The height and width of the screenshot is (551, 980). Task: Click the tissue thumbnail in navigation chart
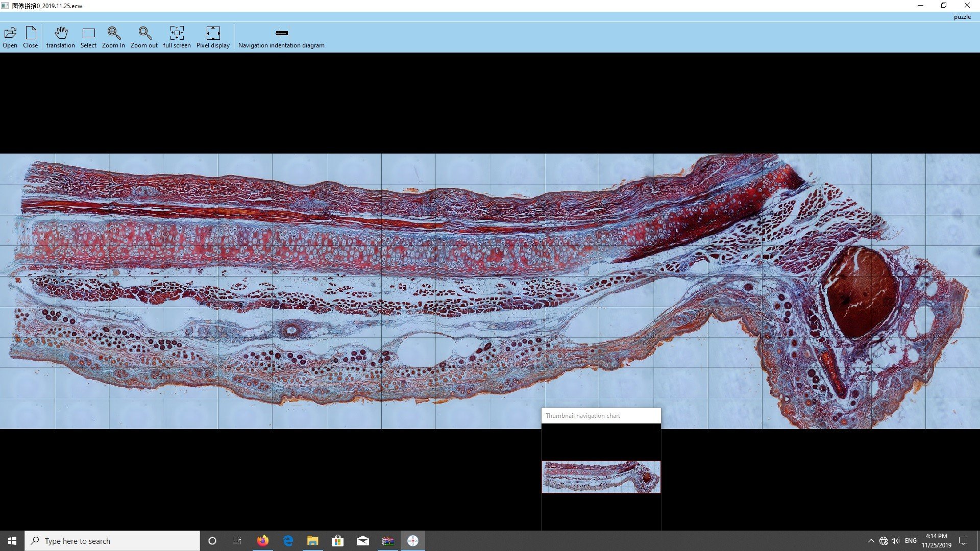pos(601,477)
